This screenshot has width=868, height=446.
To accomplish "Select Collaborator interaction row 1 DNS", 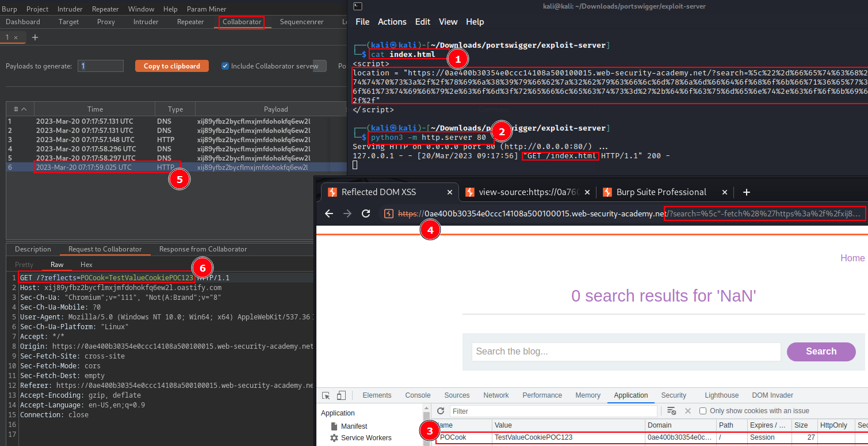I will pos(175,121).
